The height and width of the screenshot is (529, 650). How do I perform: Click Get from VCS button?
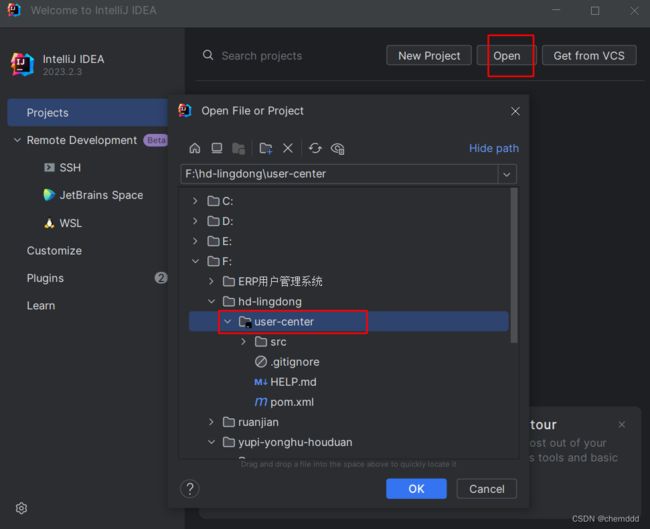(589, 55)
